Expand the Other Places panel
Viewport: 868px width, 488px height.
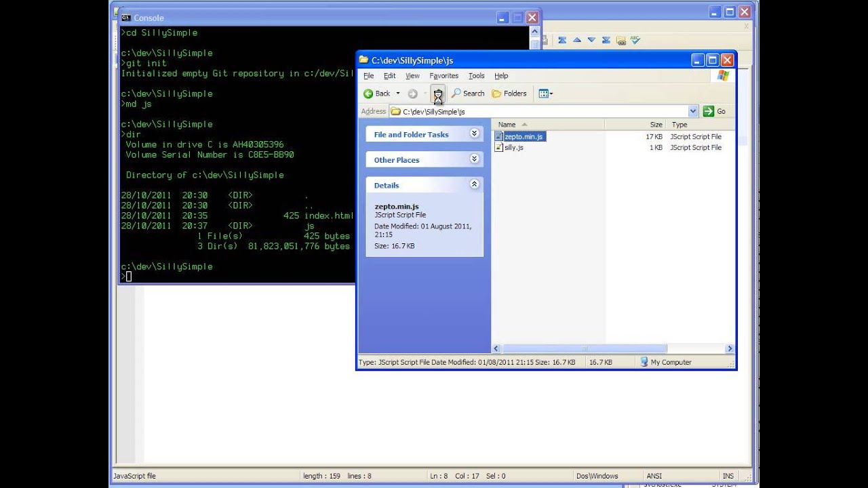pyautogui.click(x=474, y=159)
